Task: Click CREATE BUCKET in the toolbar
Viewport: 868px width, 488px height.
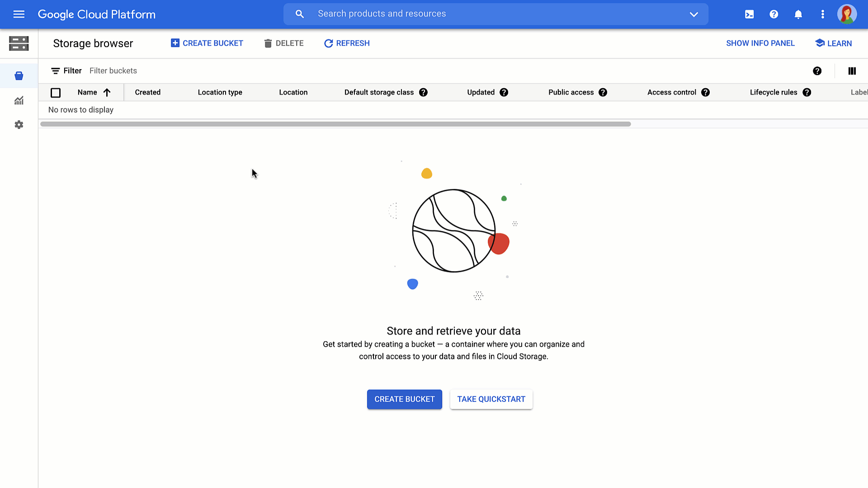Action: point(207,43)
